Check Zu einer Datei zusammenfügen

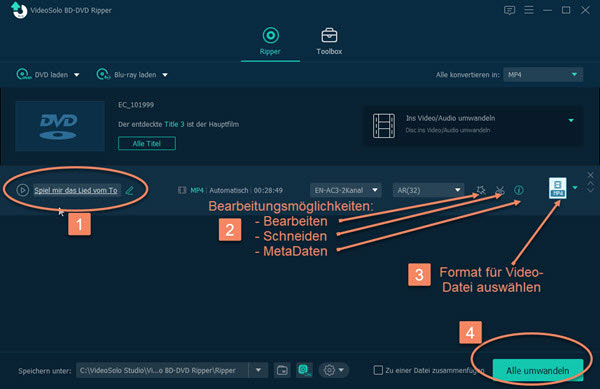click(378, 370)
